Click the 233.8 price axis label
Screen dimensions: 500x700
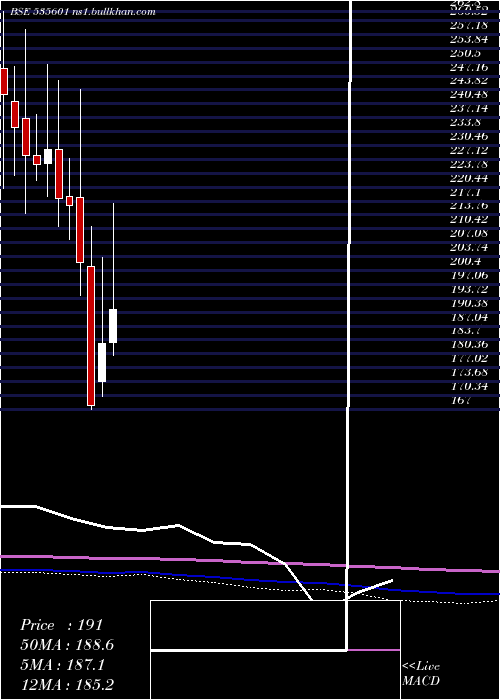[466, 122]
